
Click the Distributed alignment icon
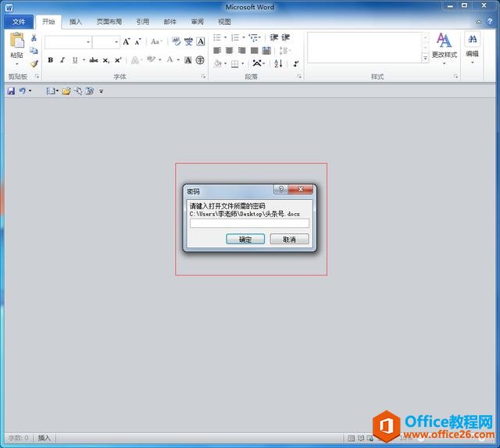(266, 51)
